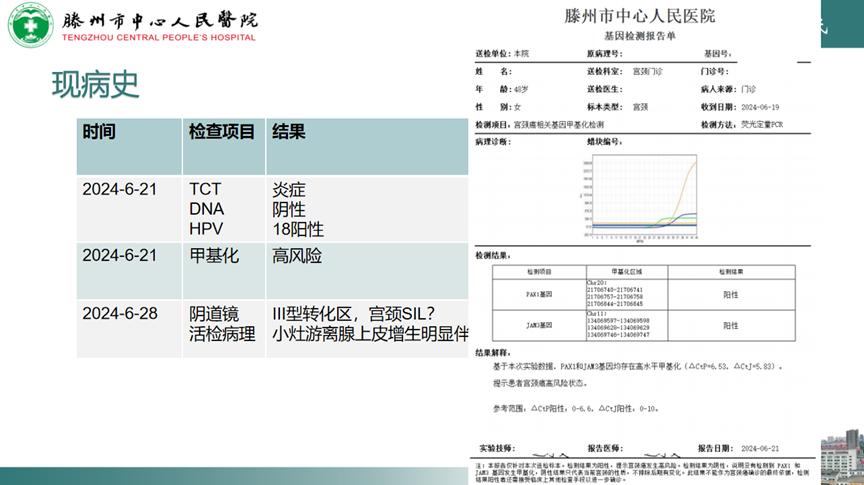This screenshot has width=864, height=485.
Task: Click the '甲基化区域' column header
Action: (627, 272)
